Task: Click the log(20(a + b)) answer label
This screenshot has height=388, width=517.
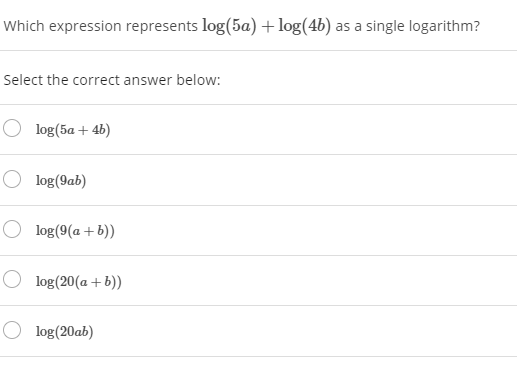Action: coord(79,281)
